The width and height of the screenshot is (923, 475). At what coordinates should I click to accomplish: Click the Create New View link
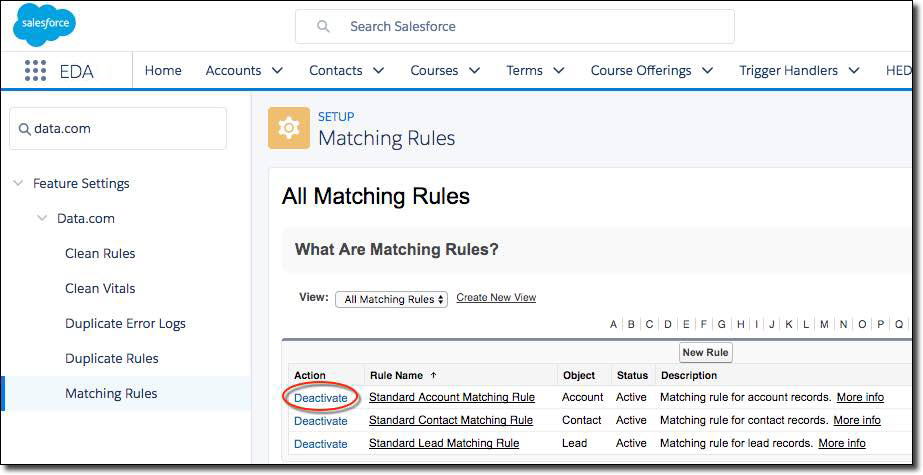[x=496, y=298]
